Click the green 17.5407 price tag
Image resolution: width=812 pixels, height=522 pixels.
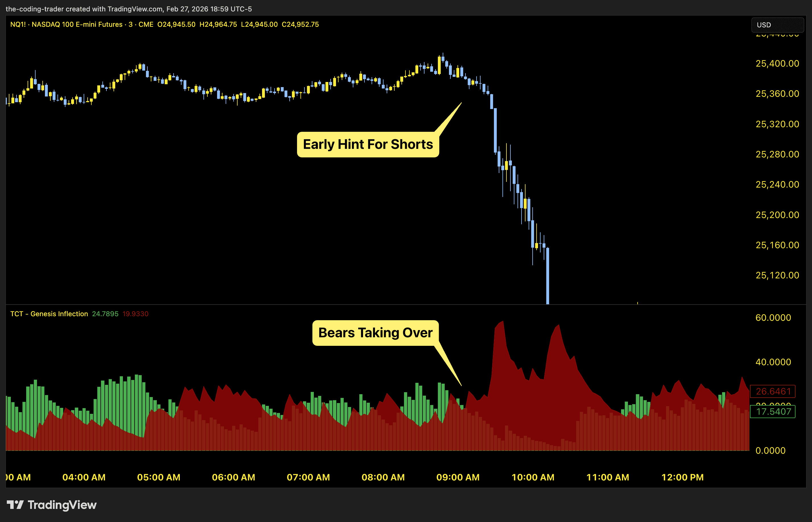[773, 412]
